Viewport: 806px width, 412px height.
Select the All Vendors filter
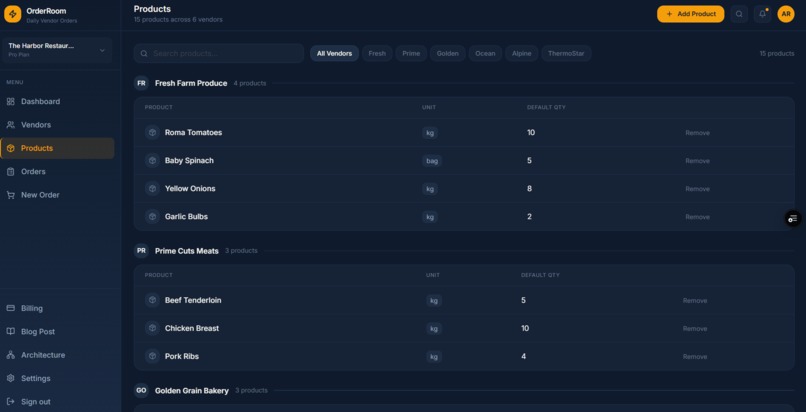[334, 53]
